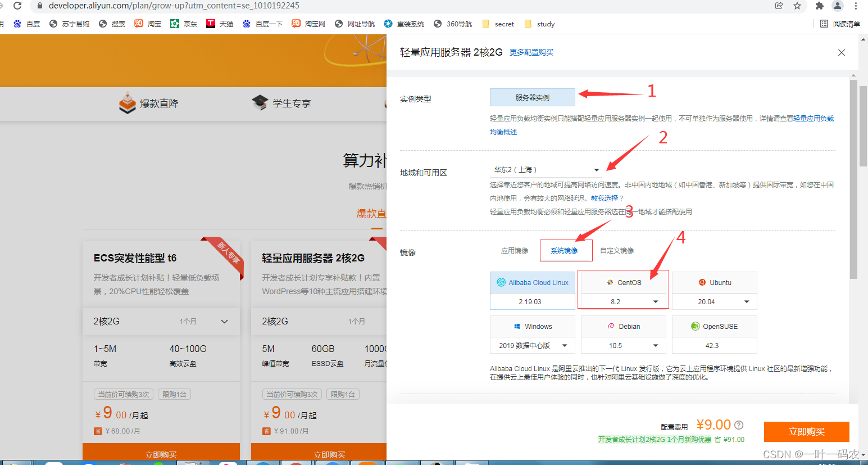This screenshot has width=868, height=465.
Task: Switch to the 应用镜像 tab
Action: (x=515, y=250)
